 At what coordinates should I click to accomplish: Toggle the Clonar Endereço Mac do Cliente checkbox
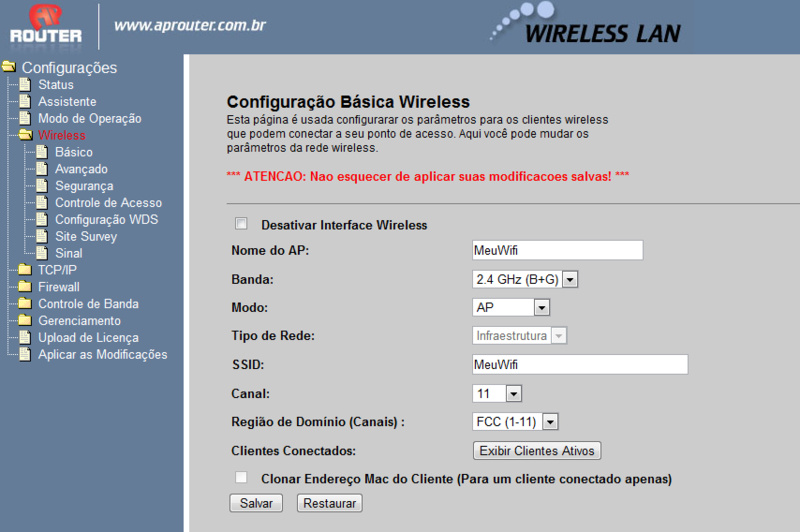[241, 477]
